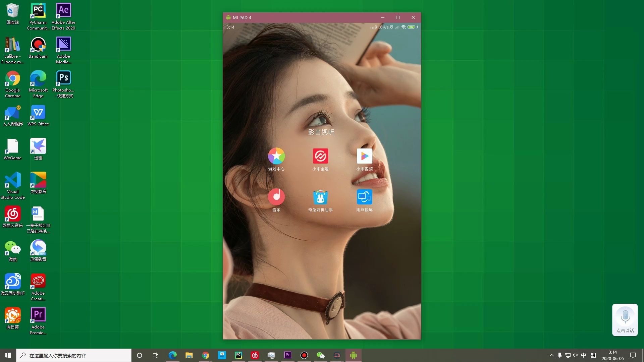Viewport: 644px width, 362px height.
Task: Click the 点击说话 microphone widget
Action: pyautogui.click(x=625, y=319)
